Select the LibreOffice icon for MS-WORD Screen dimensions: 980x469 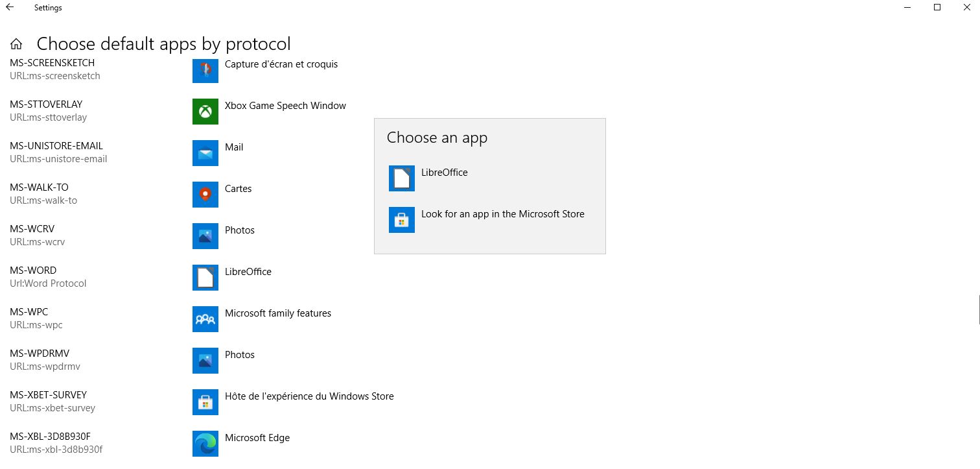[x=205, y=278]
